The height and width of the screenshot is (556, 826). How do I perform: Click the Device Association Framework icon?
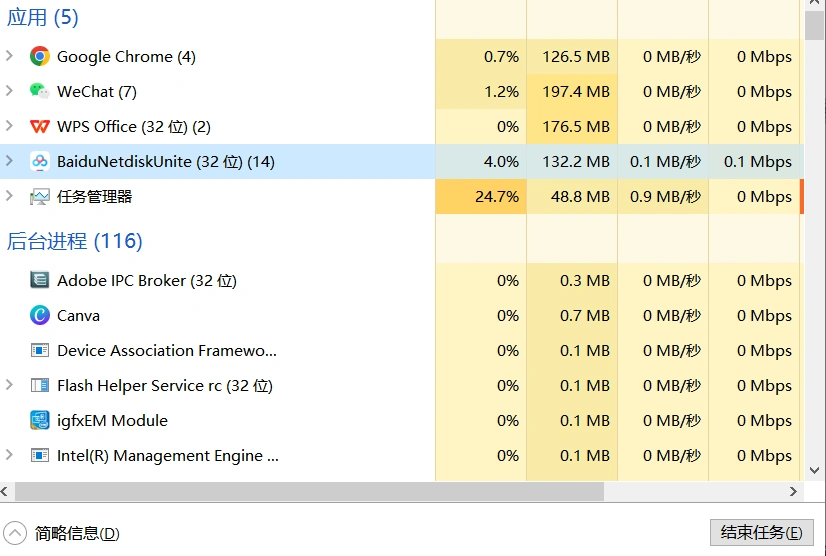tap(40, 351)
